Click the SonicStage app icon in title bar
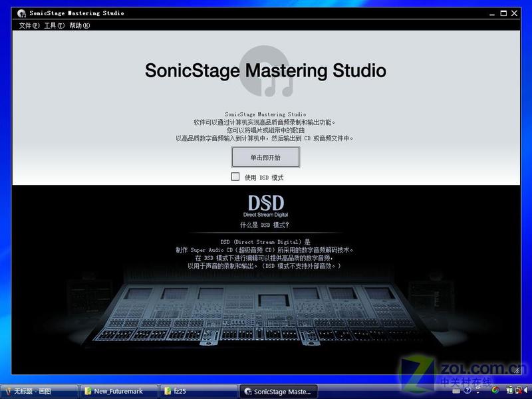This screenshot has width=532, height=399. click(x=22, y=13)
